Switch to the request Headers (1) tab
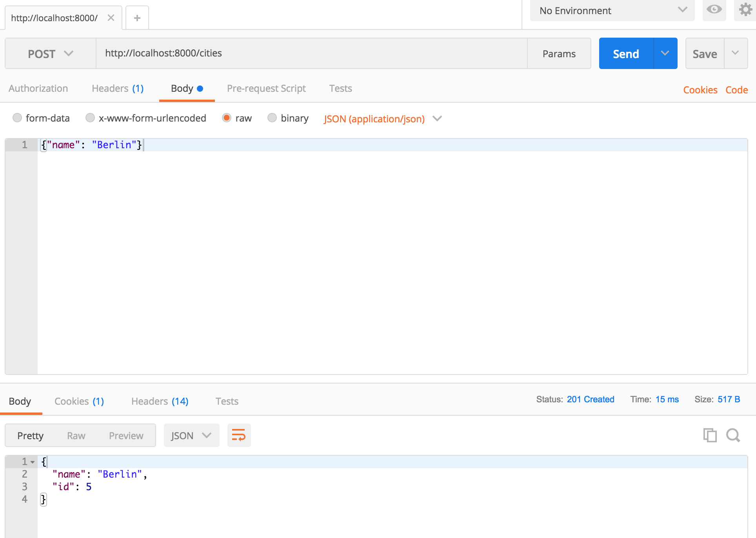The width and height of the screenshot is (756, 538). point(118,89)
